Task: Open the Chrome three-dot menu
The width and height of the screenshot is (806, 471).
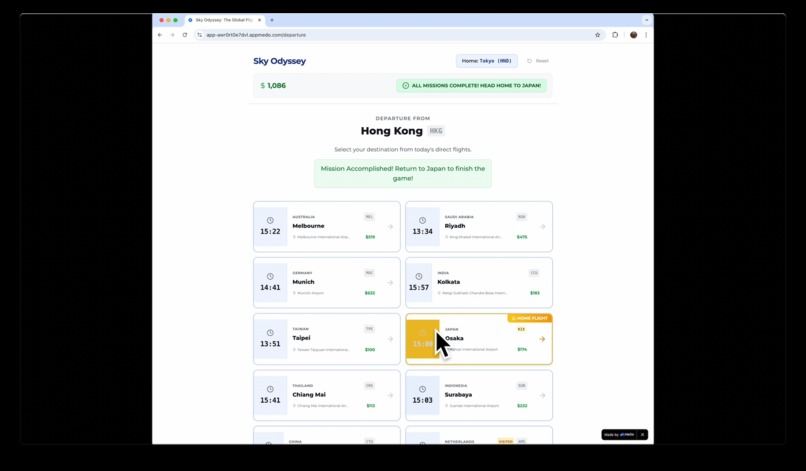Action: [x=646, y=35]
